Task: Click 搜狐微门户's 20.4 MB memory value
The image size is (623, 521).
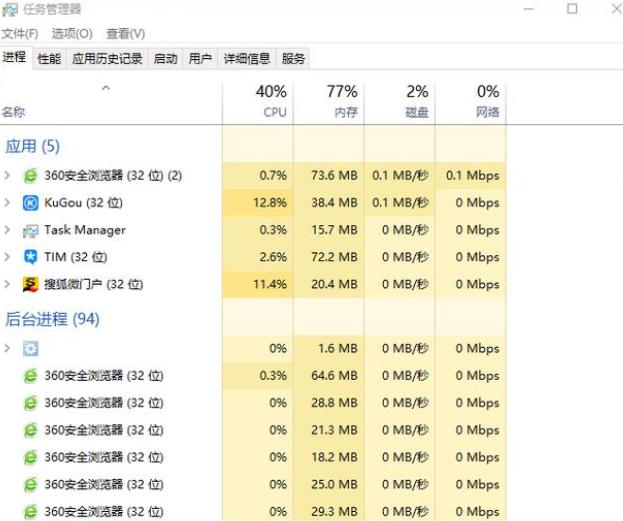Action: [334, 284]
